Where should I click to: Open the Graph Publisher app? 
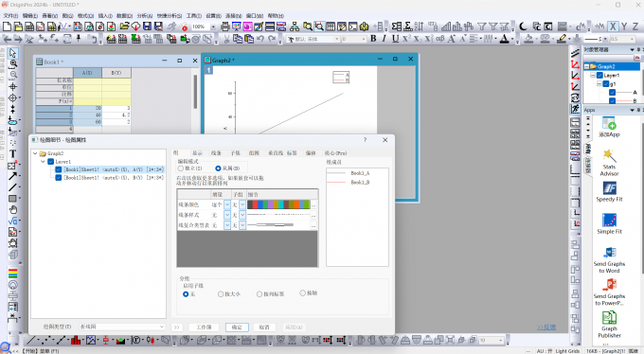(609, 325)
